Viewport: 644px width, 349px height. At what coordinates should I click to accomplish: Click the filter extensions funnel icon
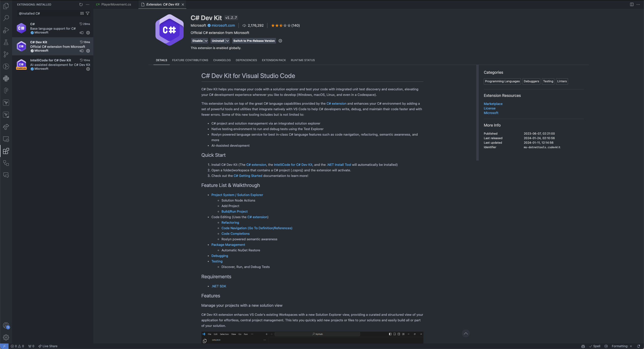coord(88,13)
